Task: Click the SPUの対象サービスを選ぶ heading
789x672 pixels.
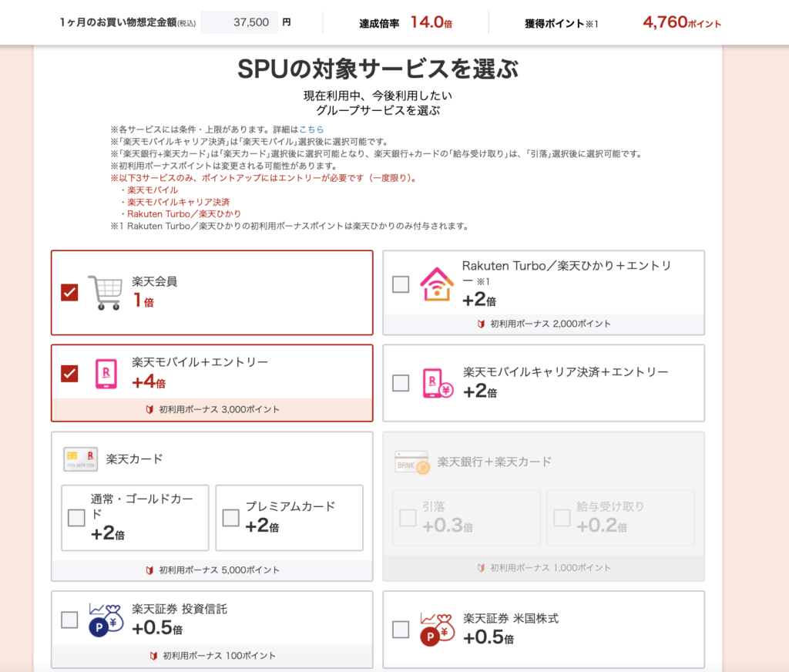Action: (378, 69)
